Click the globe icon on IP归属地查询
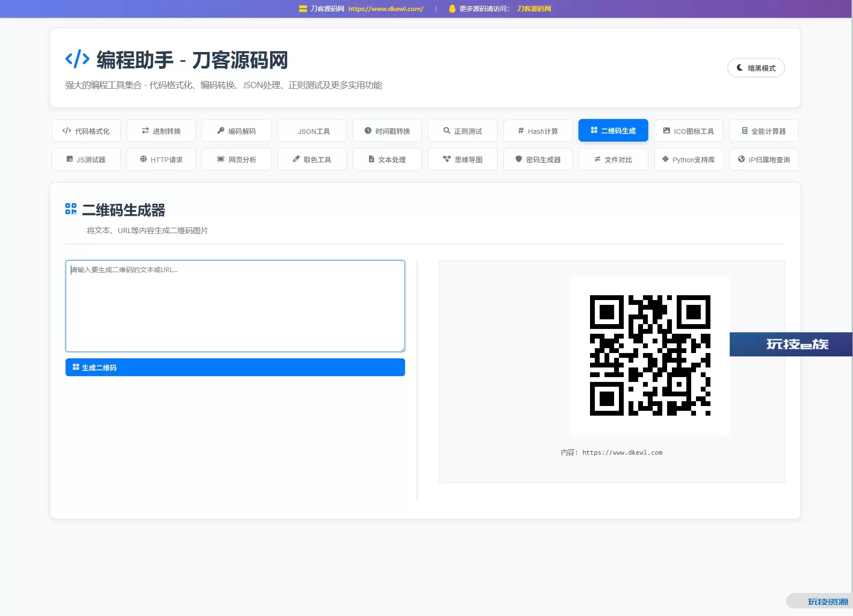 click(x=741, y=159)
